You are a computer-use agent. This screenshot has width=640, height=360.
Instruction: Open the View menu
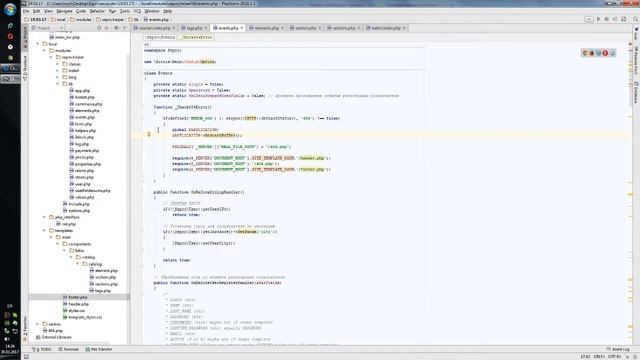click(48, 11)
